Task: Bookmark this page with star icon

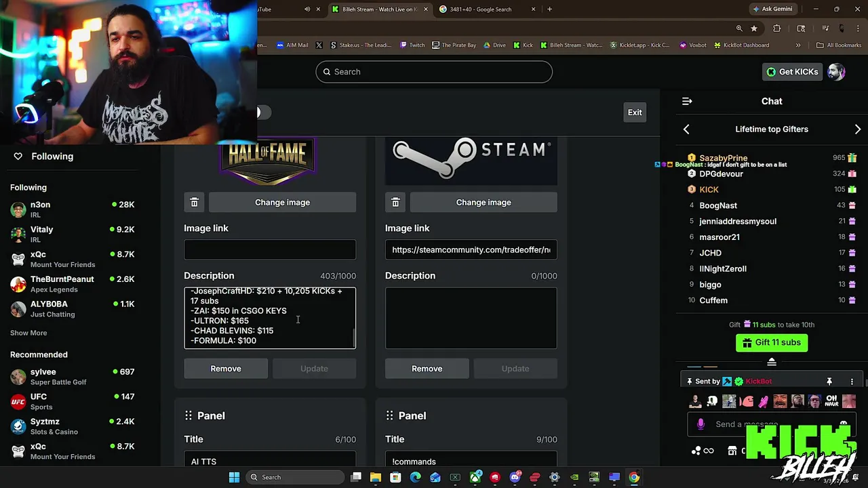Action: click(754, 28)
